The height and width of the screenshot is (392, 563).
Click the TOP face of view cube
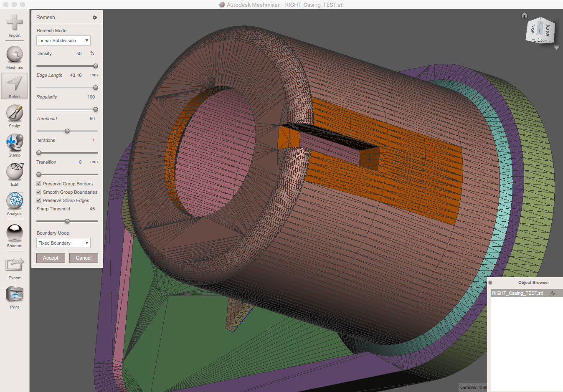pyautogui.click(x=533, y=30)
